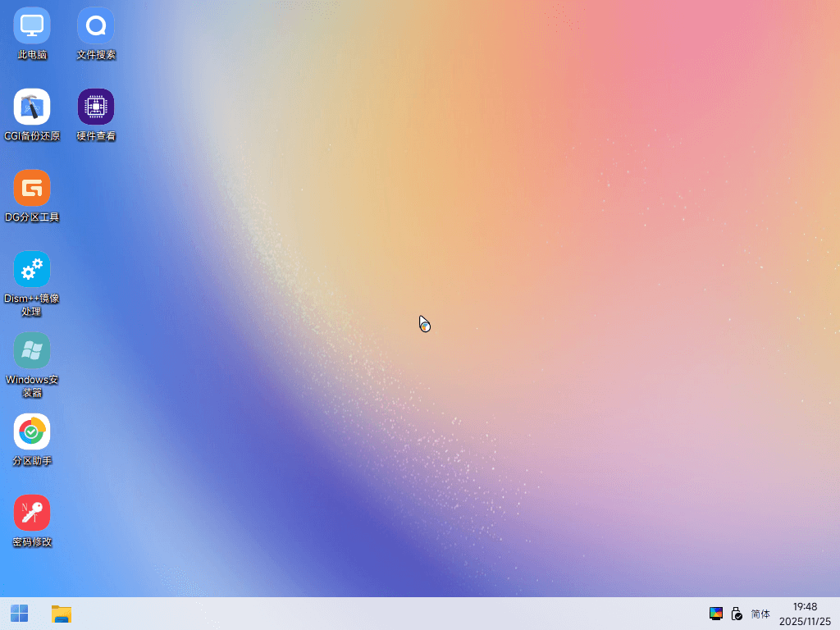Select the 硬件查看 chip icon
The height and width of the screenshot is (630, 840).
point(96,107)
